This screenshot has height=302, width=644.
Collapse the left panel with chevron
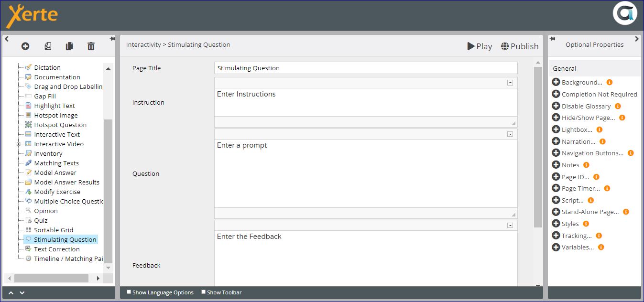[x=7, y=39]
